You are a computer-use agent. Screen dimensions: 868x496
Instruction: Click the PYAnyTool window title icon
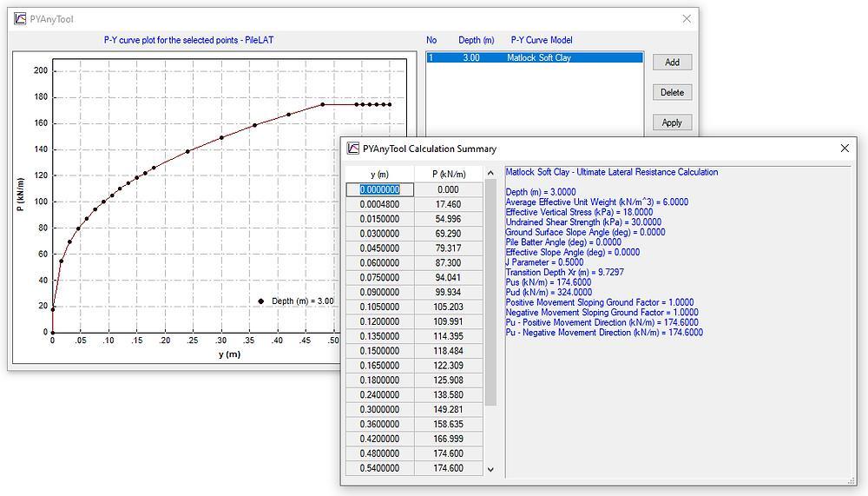click(x=21, y=19)
